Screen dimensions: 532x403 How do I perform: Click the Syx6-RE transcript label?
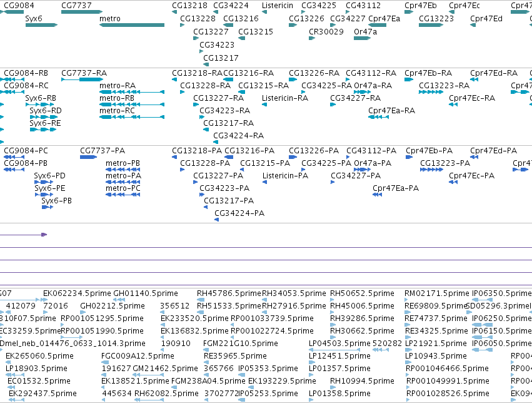[x=45, y=123]
